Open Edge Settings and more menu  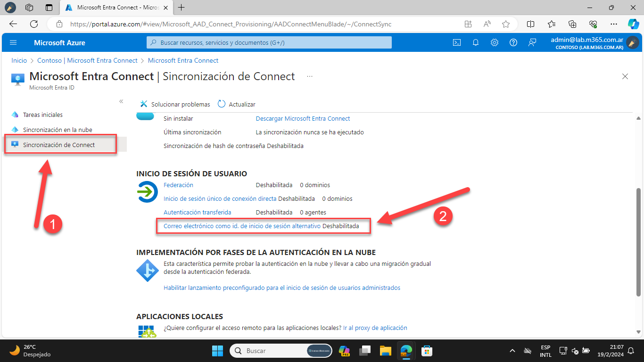tap(614, 24)
